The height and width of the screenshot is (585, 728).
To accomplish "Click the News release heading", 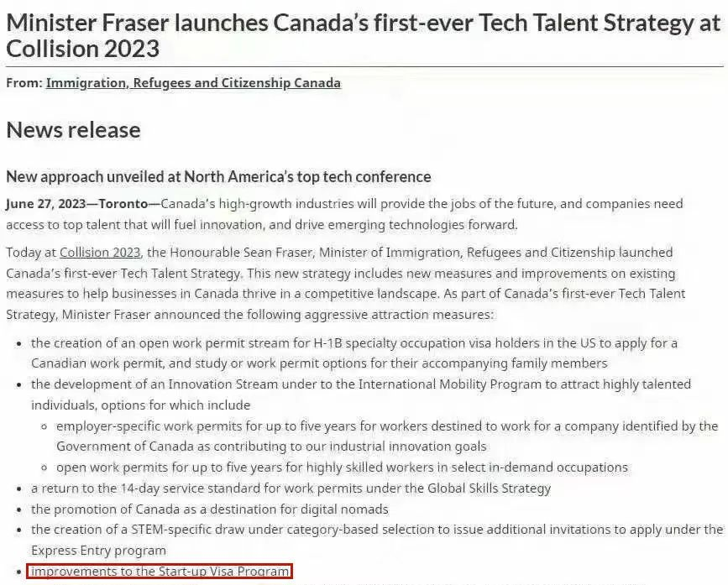I will pos(73,129).
